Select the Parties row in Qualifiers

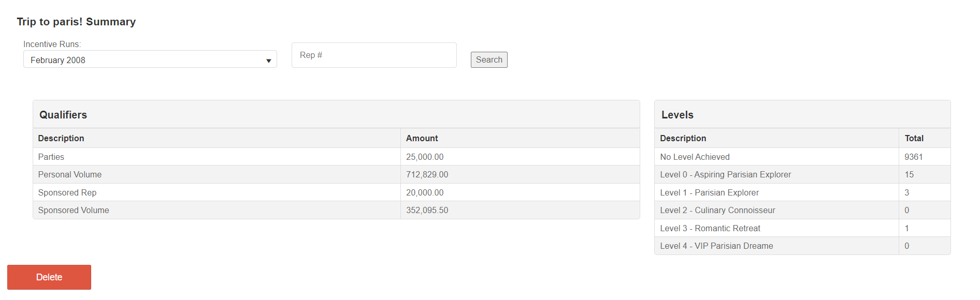coord(51,157)
